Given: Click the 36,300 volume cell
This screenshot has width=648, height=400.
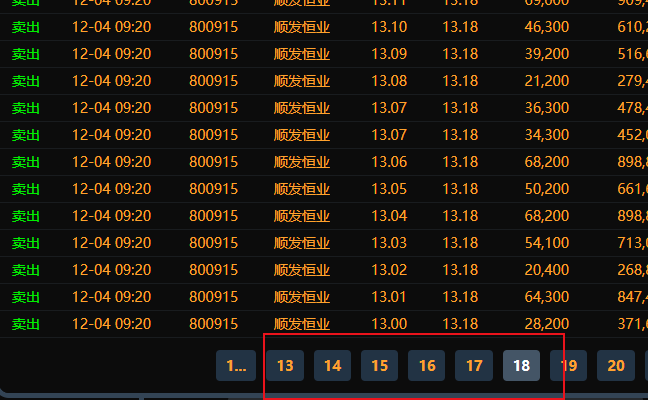Looking at the screenshot, I should coord(546,107).
